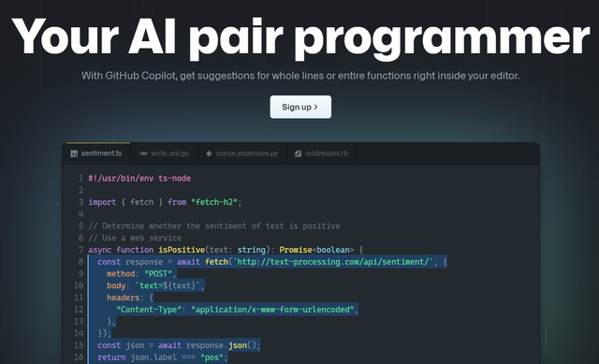Click the method "POST" code line
Screen dimensions: 599x364
coord(141,274)
